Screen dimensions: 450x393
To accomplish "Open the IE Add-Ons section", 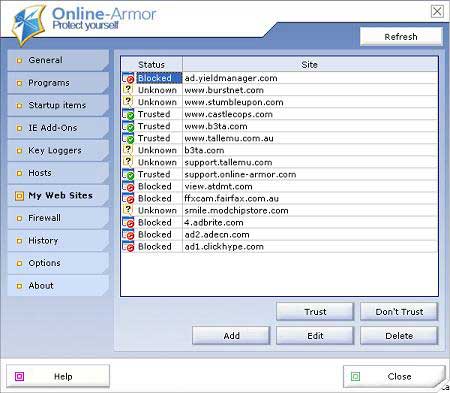I will click(x=58, y=128).
